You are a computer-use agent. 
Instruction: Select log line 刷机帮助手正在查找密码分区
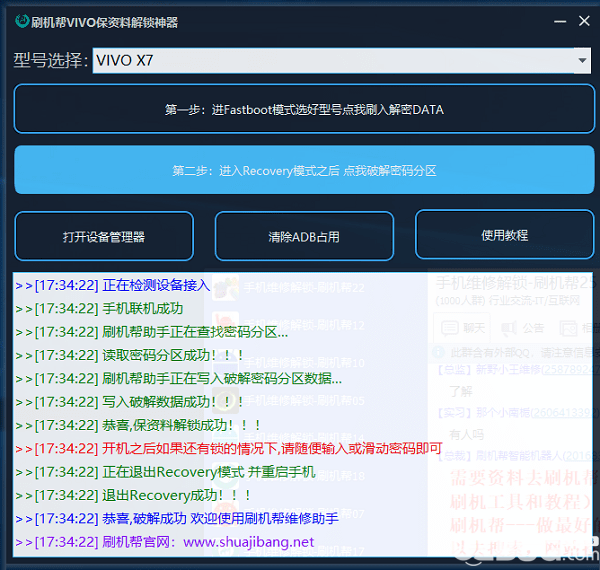[152, 332]
